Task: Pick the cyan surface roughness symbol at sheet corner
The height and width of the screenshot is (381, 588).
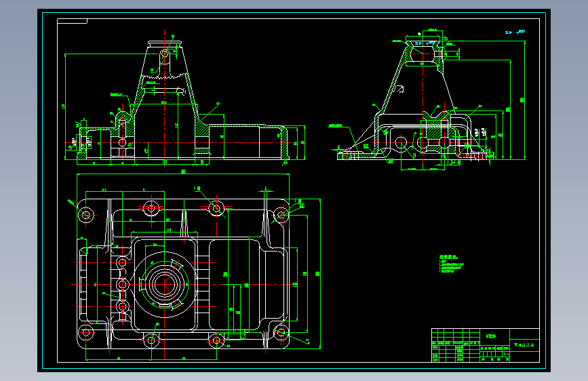Action: point(515,33)
